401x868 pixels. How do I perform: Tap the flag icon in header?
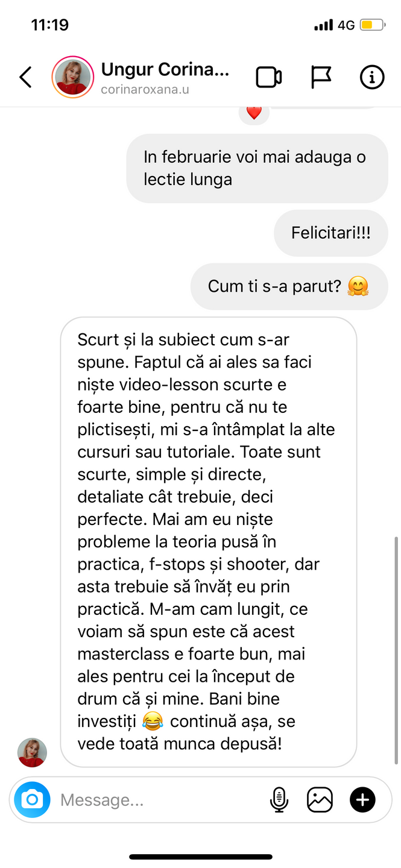pyautogui.click(x=321, y=77)
